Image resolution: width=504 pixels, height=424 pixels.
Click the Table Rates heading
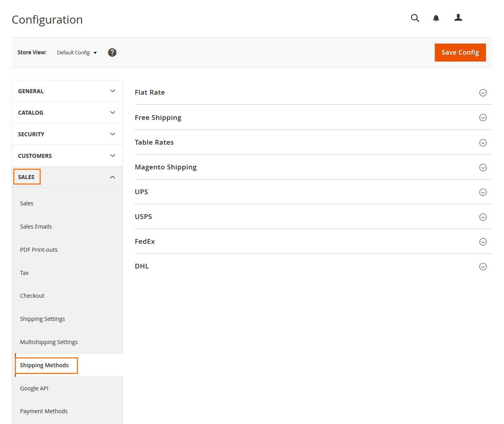[x=154, y=142]
